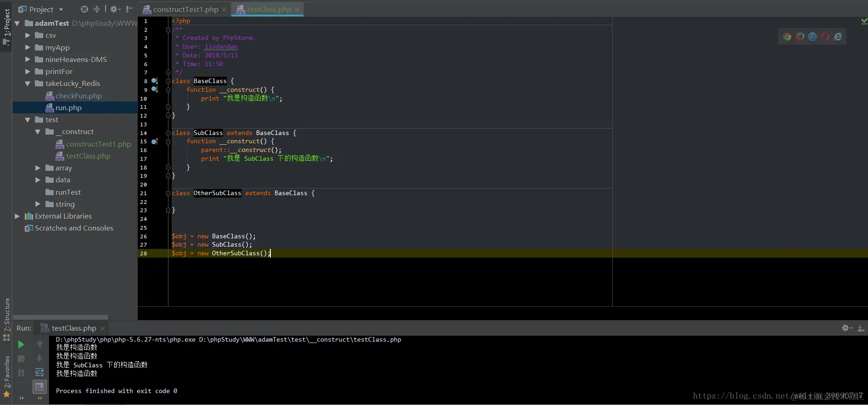
Task: Fold the SubClass class at line 14
Action: coord(168,133)
